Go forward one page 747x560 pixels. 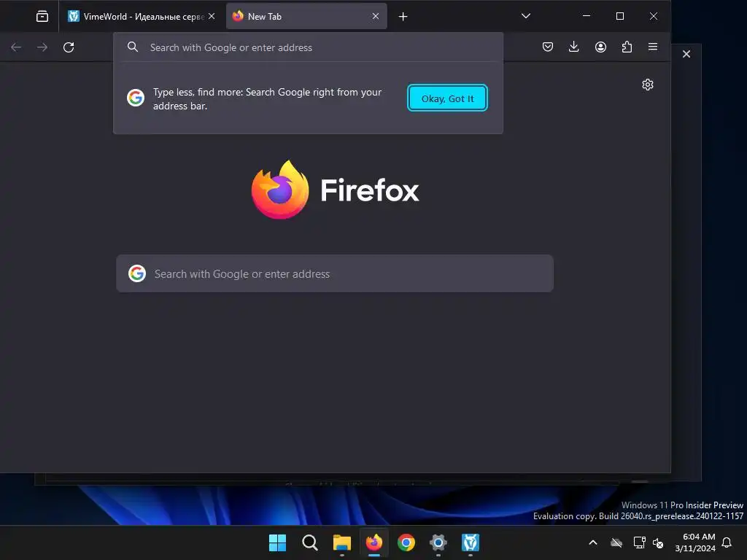tap(42, 47)
